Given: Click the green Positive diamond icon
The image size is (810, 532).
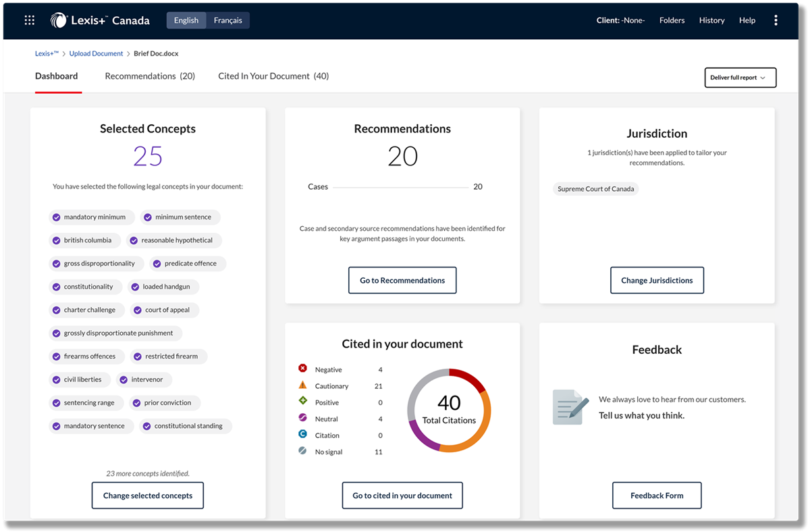Looking at the screenshot, I should tap(302, 402).
